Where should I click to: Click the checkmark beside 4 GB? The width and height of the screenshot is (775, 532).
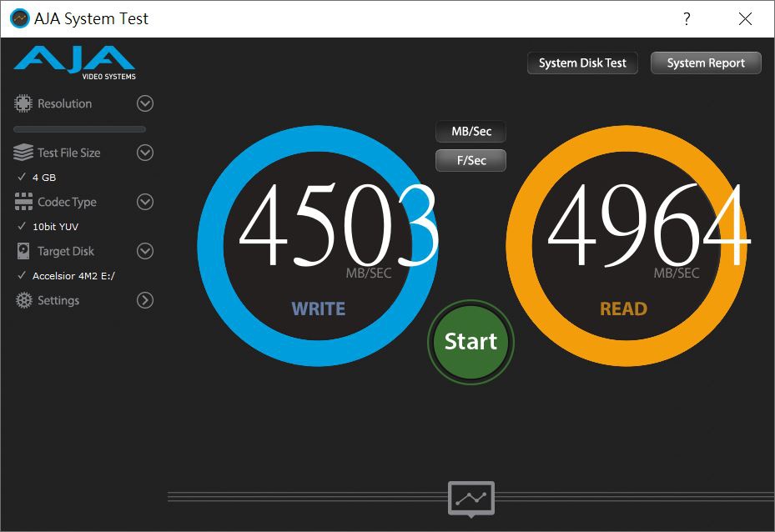22,177
